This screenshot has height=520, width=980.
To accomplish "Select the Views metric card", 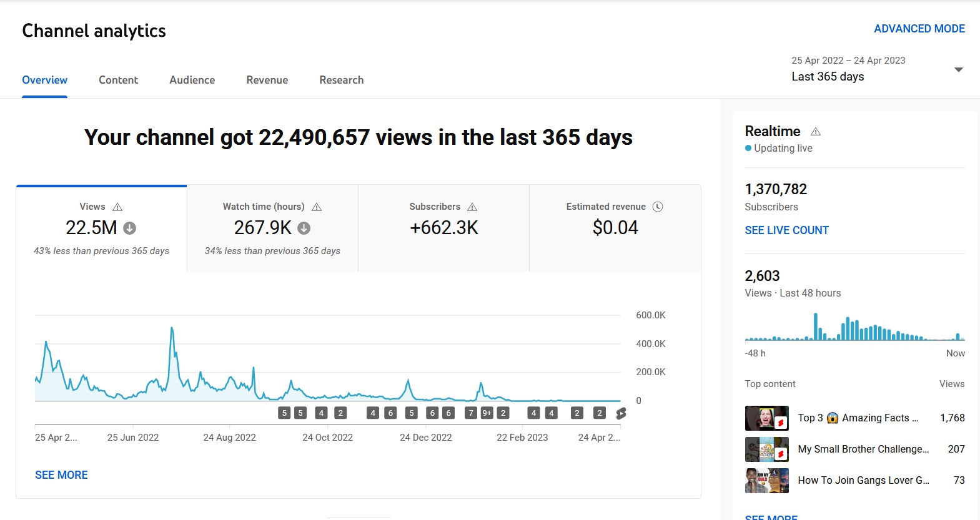I will 101,228.
